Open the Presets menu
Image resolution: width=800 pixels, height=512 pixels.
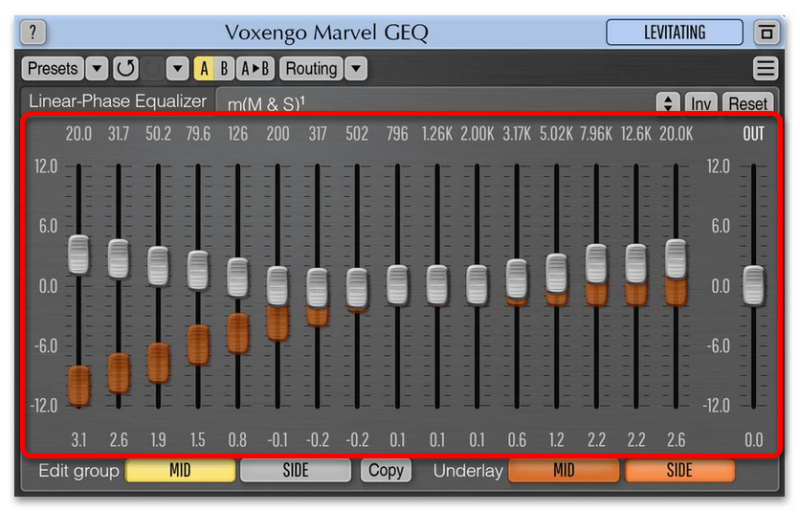(53, 68)
